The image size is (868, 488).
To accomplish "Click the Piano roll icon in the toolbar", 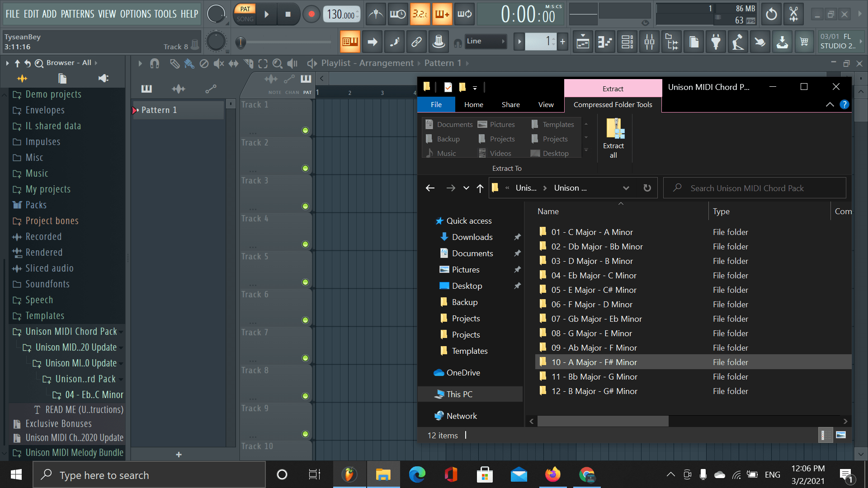I will 605,42.
